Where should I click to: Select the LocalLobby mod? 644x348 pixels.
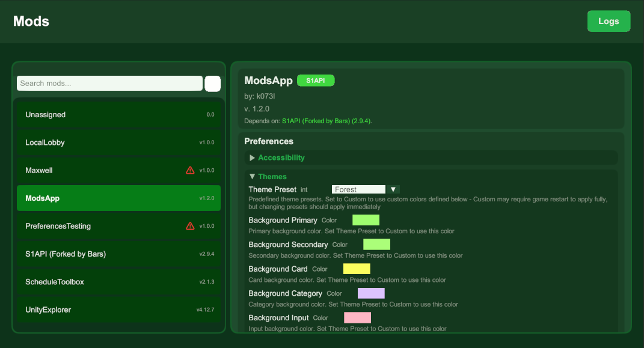click(x=118, y=142)
